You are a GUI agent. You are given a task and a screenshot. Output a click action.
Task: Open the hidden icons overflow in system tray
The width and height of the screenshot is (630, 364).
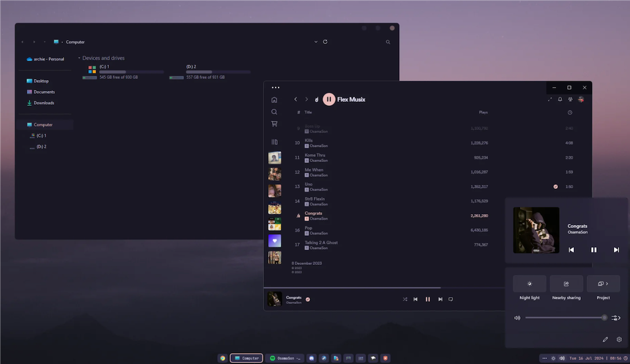tap(544, 358)
